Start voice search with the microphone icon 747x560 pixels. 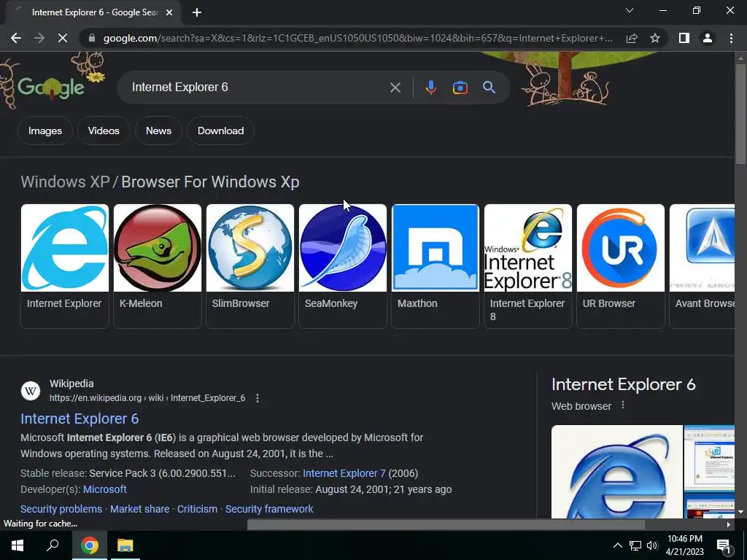click(431, 87)
